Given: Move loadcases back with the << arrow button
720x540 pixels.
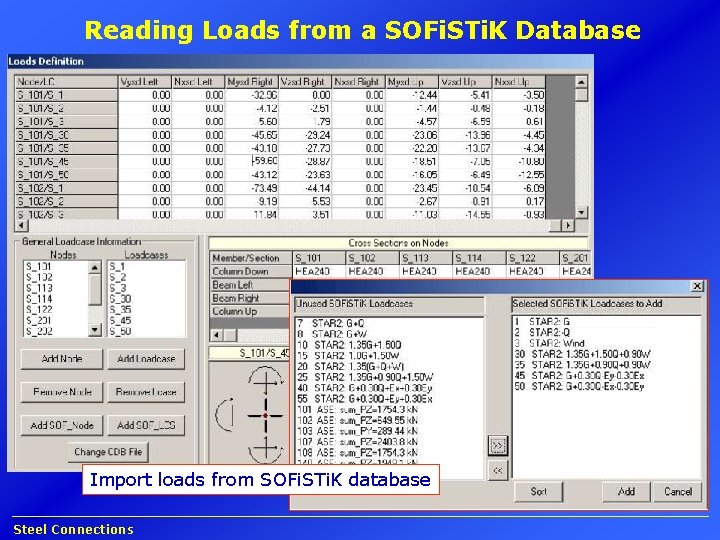Looking at the screenshot, I should click(498, 471).
